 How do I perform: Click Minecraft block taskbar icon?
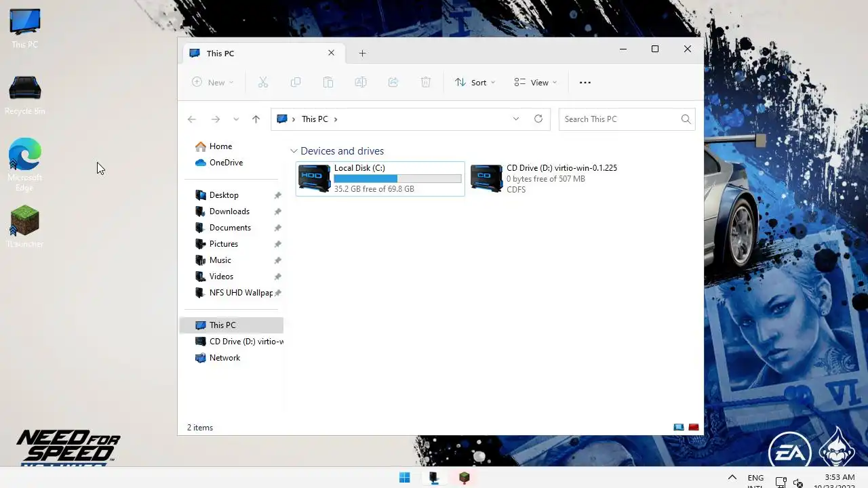(x=464, y=478)
